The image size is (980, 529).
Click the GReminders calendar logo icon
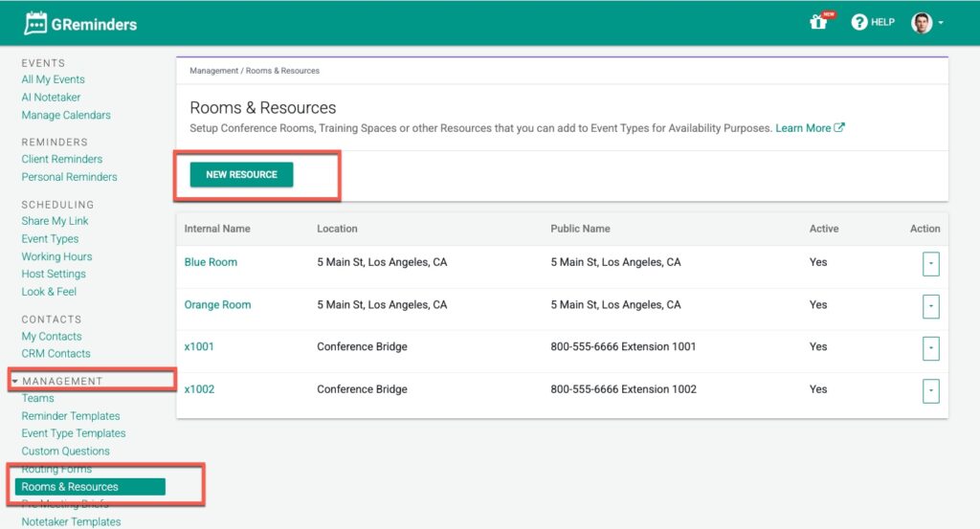(x=35, y=23)
